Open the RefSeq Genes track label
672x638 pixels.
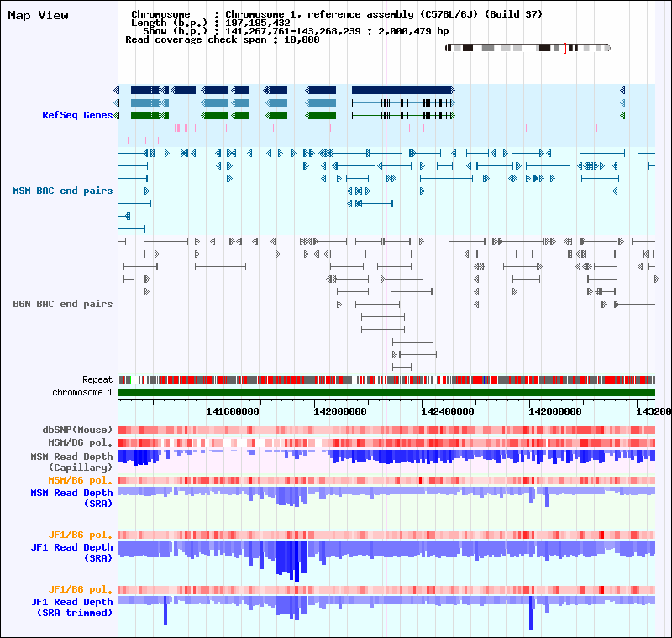(77, 115)
